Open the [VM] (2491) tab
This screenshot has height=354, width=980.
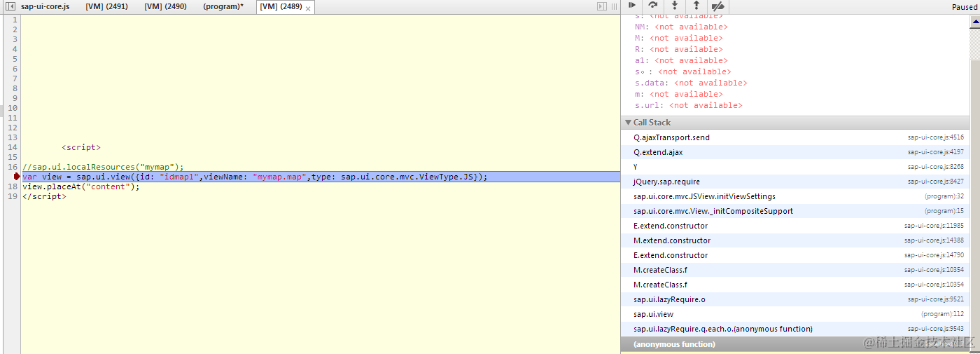click(x=106, y=6)
